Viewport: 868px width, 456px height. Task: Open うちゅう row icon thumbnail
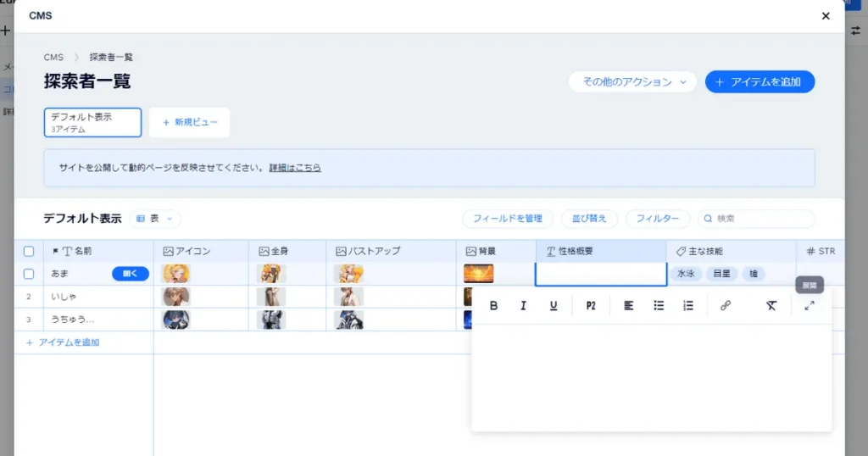click(x=175, y=320)
